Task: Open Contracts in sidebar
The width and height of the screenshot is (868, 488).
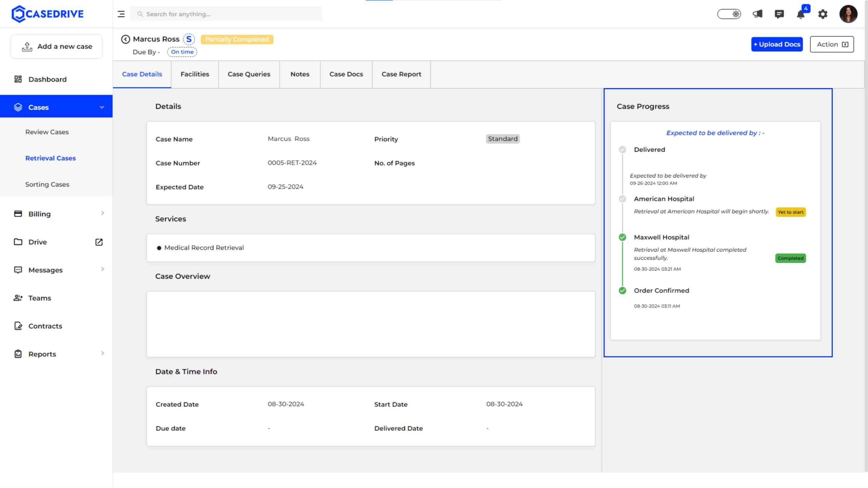Action: pos(45,326)
